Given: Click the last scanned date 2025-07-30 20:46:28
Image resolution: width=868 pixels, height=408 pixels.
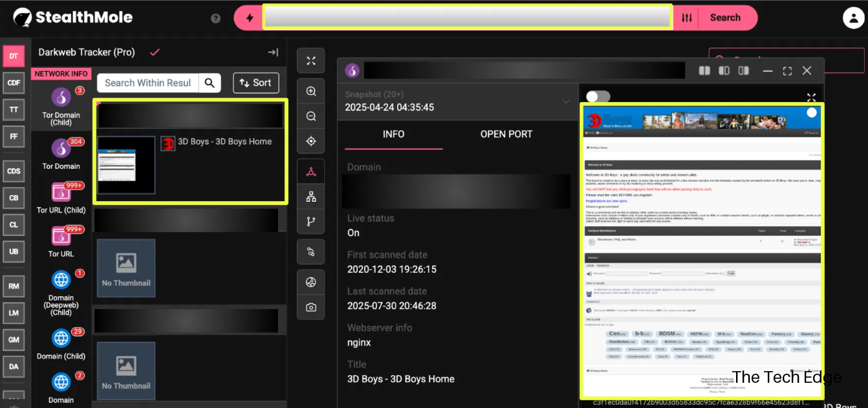Looking at the screenshot, I should tap(392, 306).
